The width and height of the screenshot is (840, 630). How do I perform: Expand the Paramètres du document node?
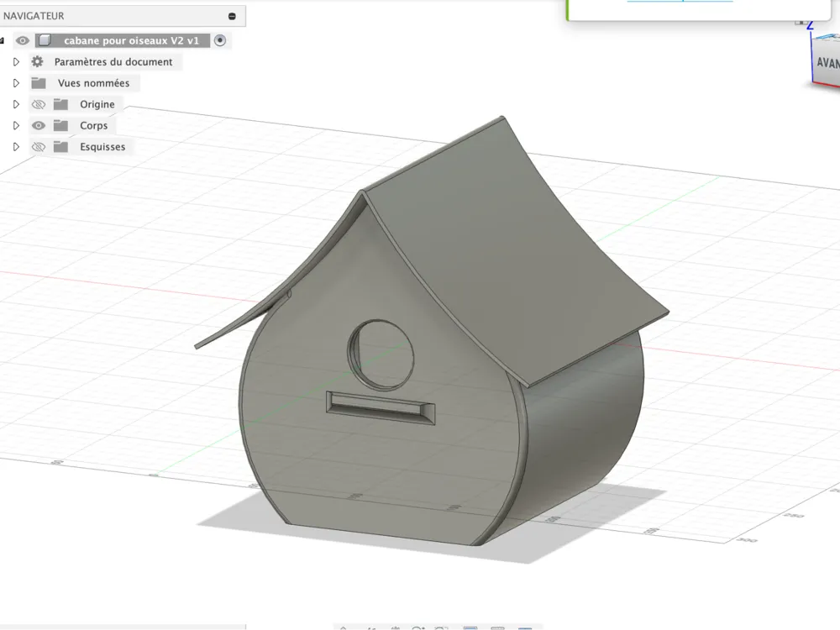[16, 62]
